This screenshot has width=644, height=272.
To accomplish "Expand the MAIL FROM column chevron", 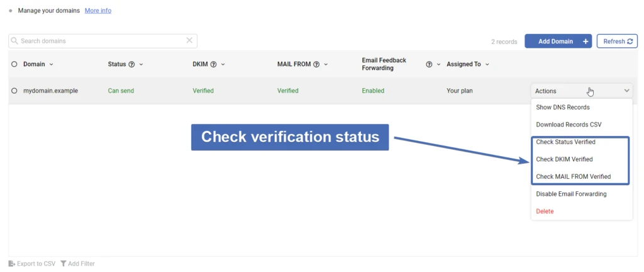I will click(x=326, y=64).
